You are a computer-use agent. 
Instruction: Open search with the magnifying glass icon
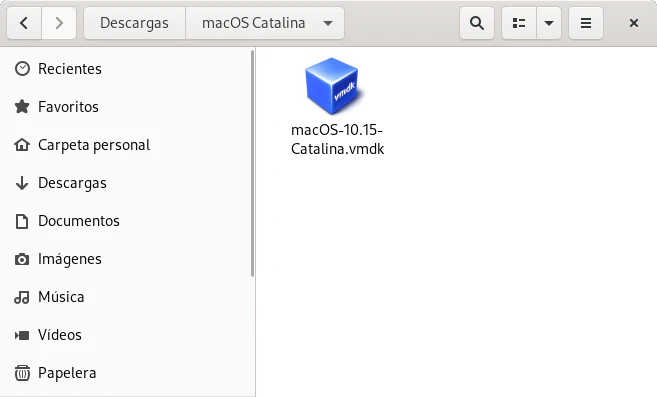click(477, 23)
